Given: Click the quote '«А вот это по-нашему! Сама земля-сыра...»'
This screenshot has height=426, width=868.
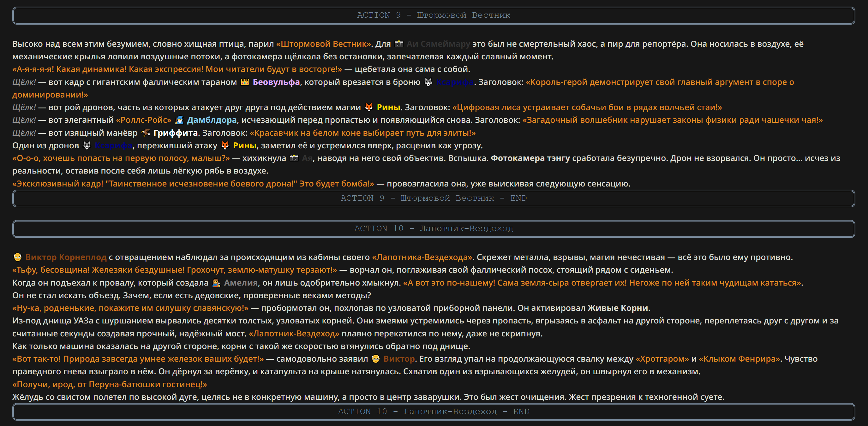Looking at the screenshot, I should pos(602,283).
